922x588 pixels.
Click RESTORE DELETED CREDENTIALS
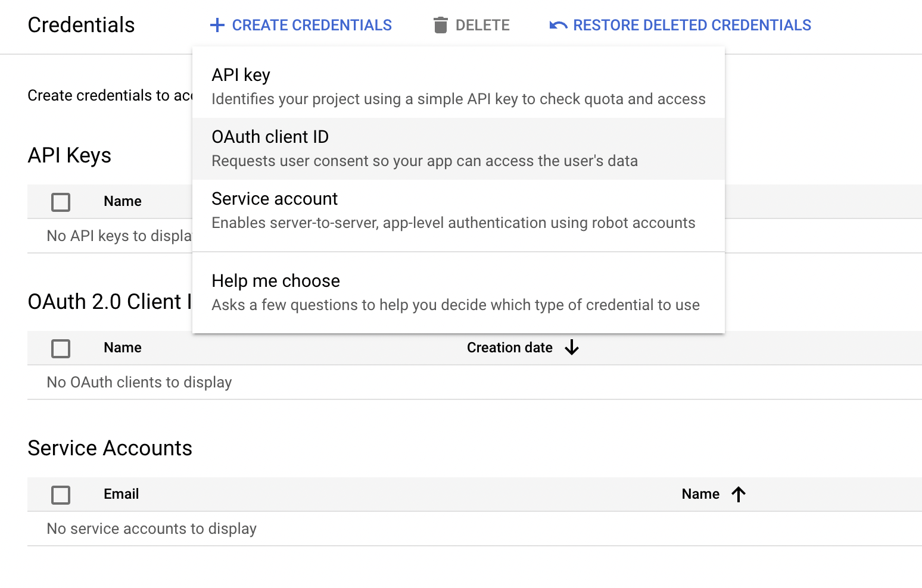click(691, 25)
